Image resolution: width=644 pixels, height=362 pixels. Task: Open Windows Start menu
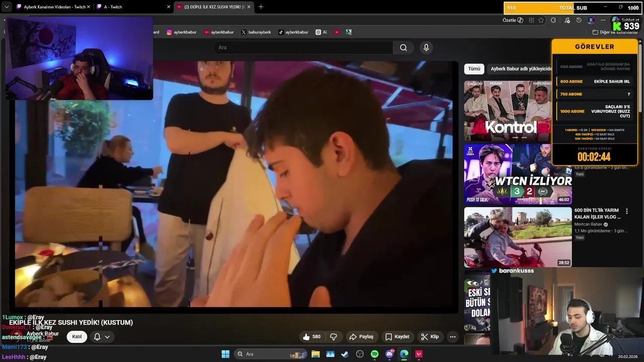pyautogui.click(x=225, y=354)
